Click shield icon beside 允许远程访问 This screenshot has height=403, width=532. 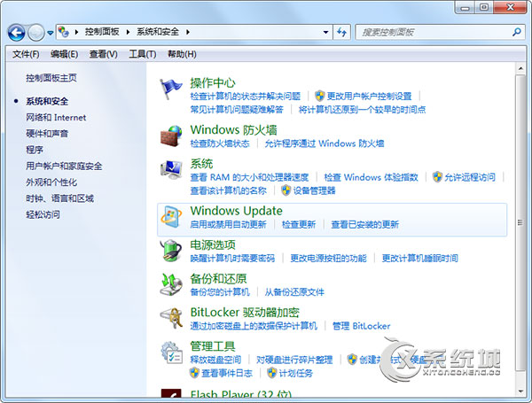pos(437,177)
